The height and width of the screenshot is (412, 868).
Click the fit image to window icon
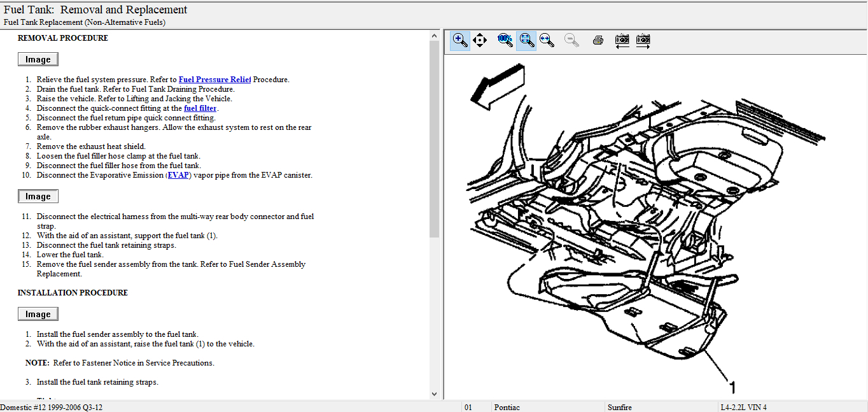pos(526,40)
